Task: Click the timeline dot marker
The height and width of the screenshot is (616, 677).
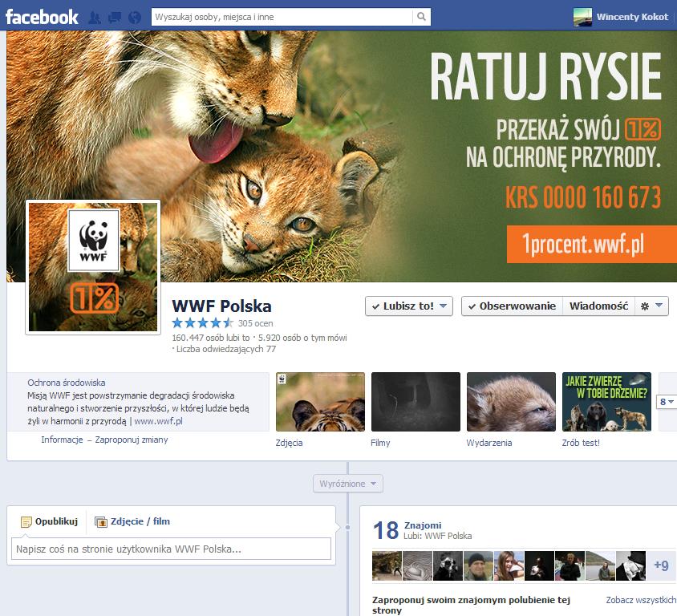Action: [x=347, y=527]
